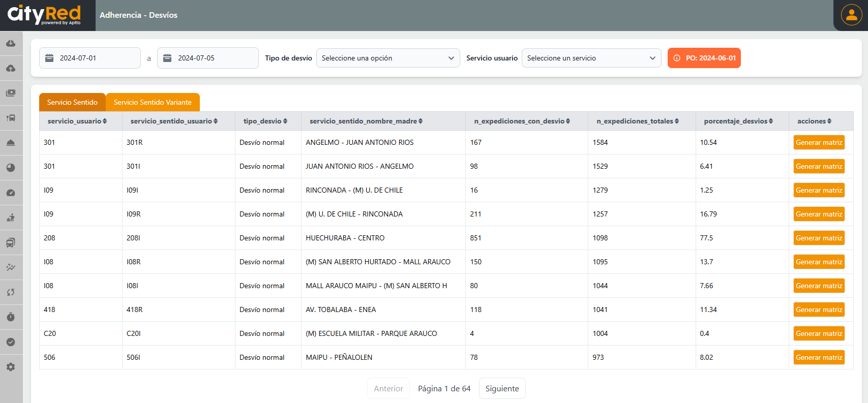Open the cloud upload sidebar icon
868x403 pixels.
coord(11,69)
